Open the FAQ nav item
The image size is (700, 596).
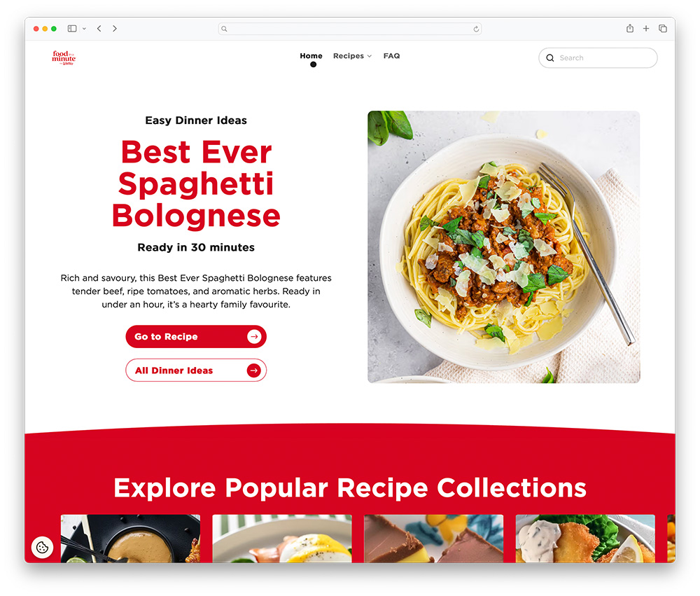pos(391,56)
